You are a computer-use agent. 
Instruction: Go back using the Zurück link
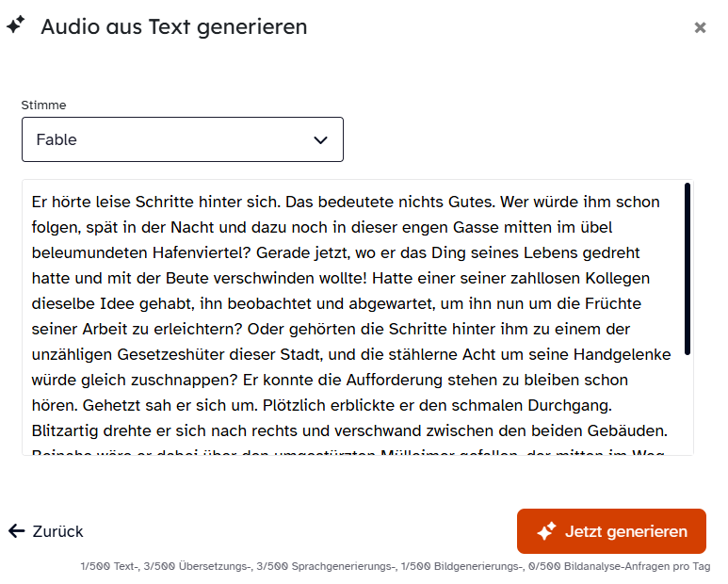pyautogui.click(x=57, y=531)
